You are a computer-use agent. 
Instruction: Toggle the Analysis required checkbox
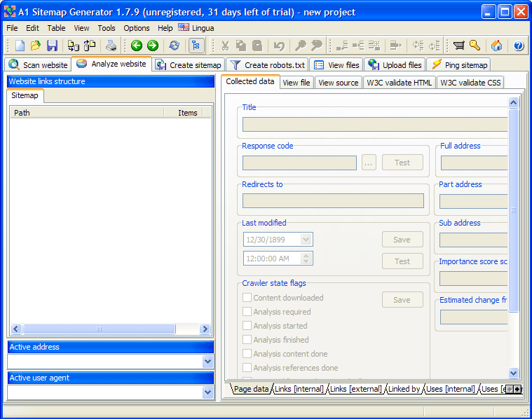(247, 312)
